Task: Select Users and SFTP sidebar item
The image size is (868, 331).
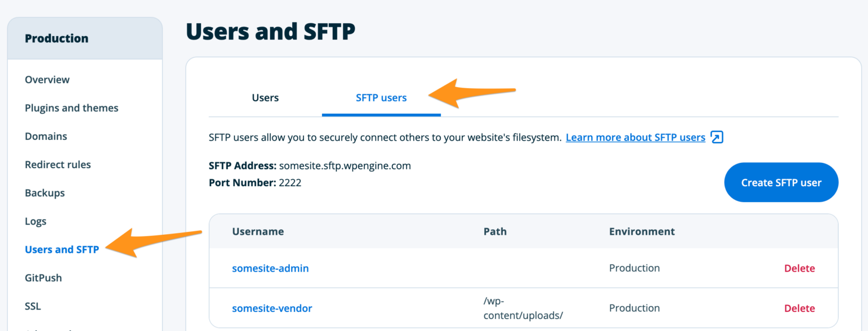Action: [62, 250]
